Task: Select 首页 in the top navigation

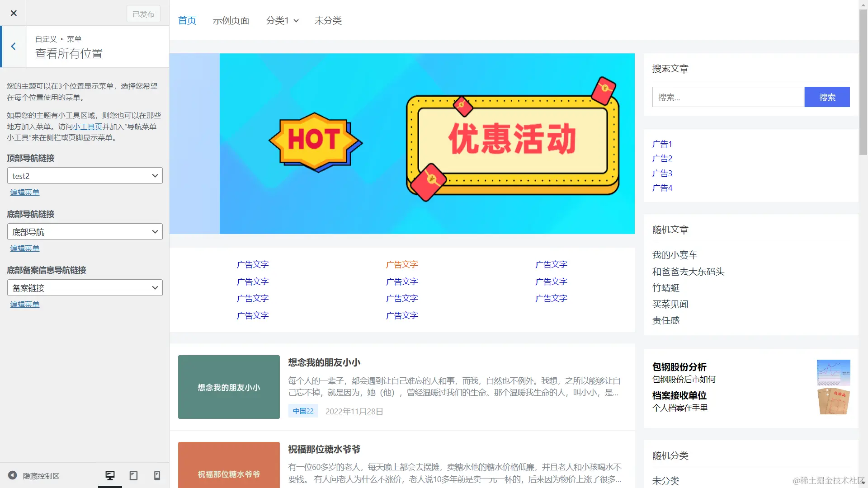Action: click(187, 20)
